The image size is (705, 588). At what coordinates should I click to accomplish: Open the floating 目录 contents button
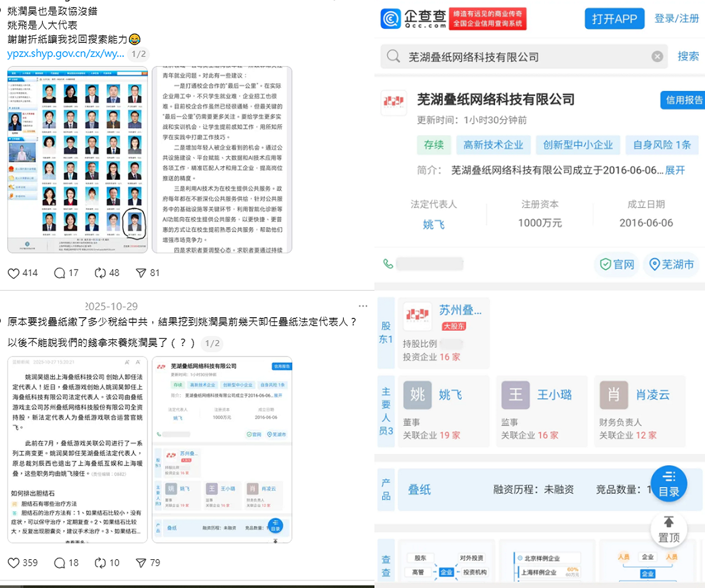tap(669, 484)
